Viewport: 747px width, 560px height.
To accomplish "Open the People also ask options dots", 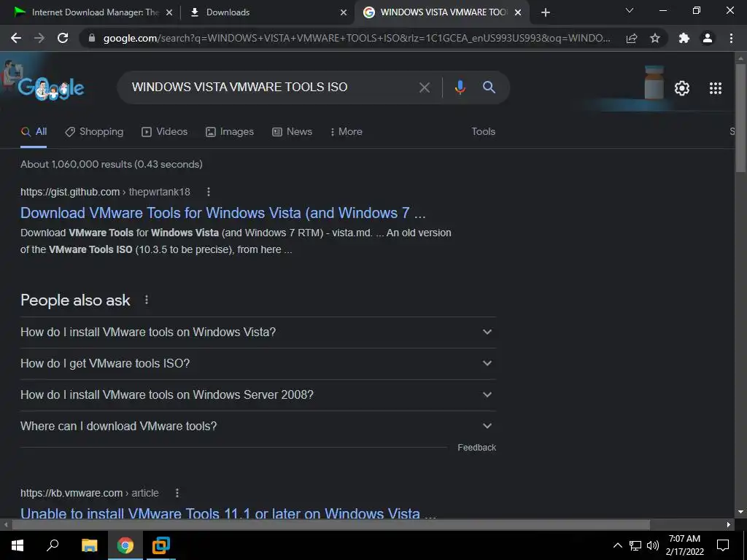I will coord(146,300).
